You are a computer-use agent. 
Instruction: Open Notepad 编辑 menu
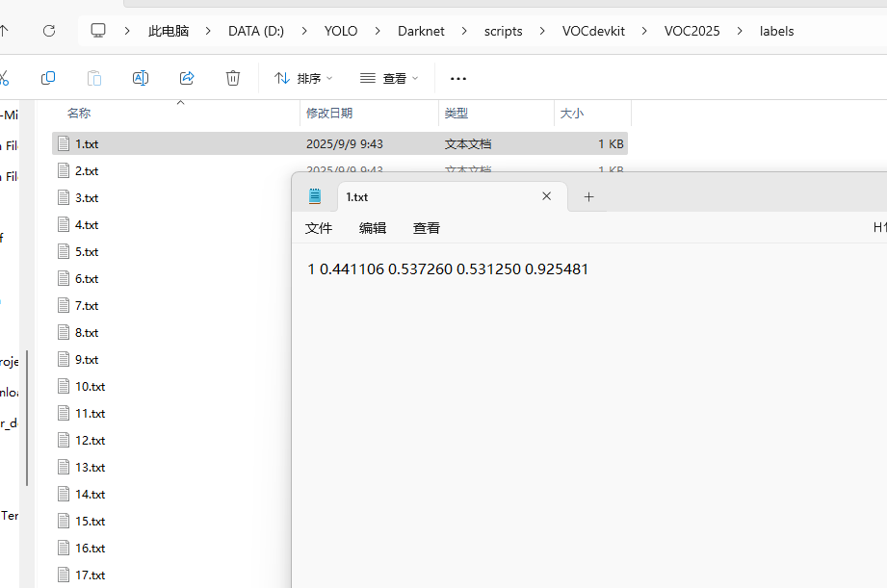[373, 228]
